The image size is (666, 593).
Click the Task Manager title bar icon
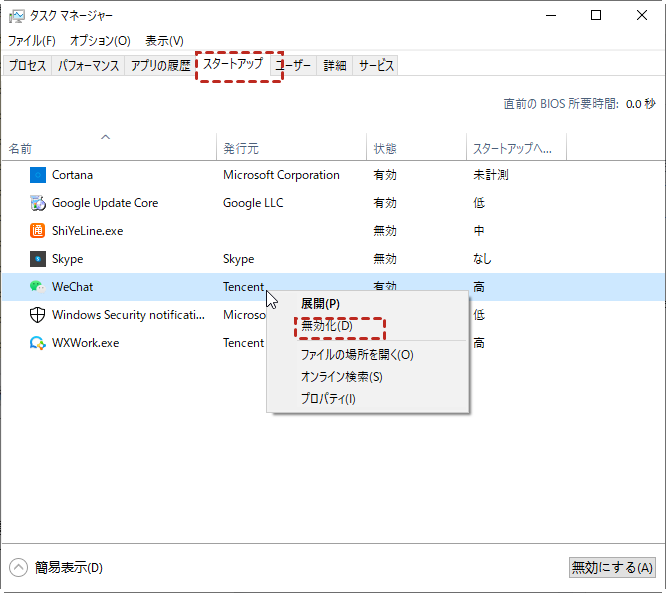tap(17, 16)
